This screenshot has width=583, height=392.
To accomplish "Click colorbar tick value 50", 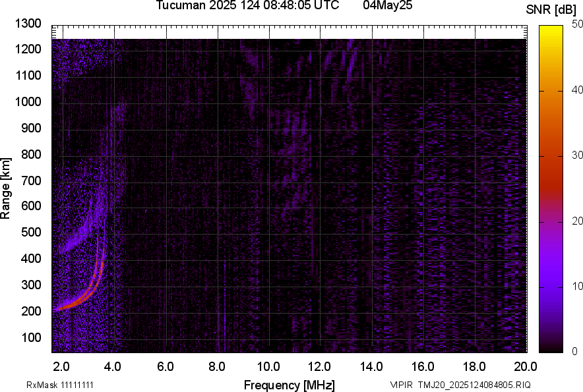I will coord(578,24).
